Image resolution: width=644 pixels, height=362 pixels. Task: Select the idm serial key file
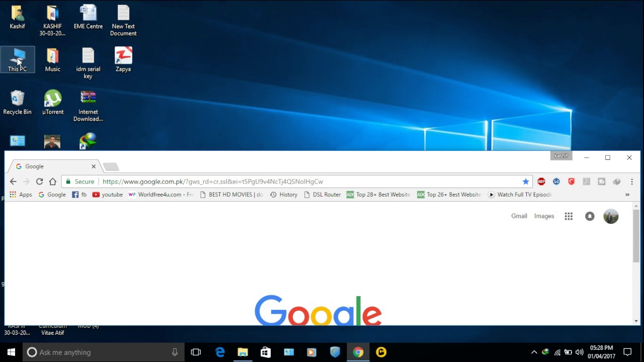[x=88, y=63]
